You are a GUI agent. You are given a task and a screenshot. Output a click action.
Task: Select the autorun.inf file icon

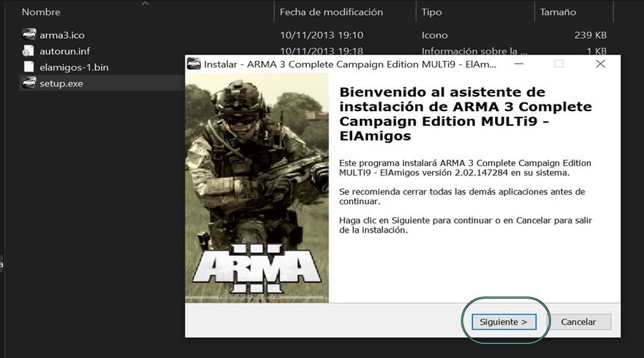pos(29,51)
